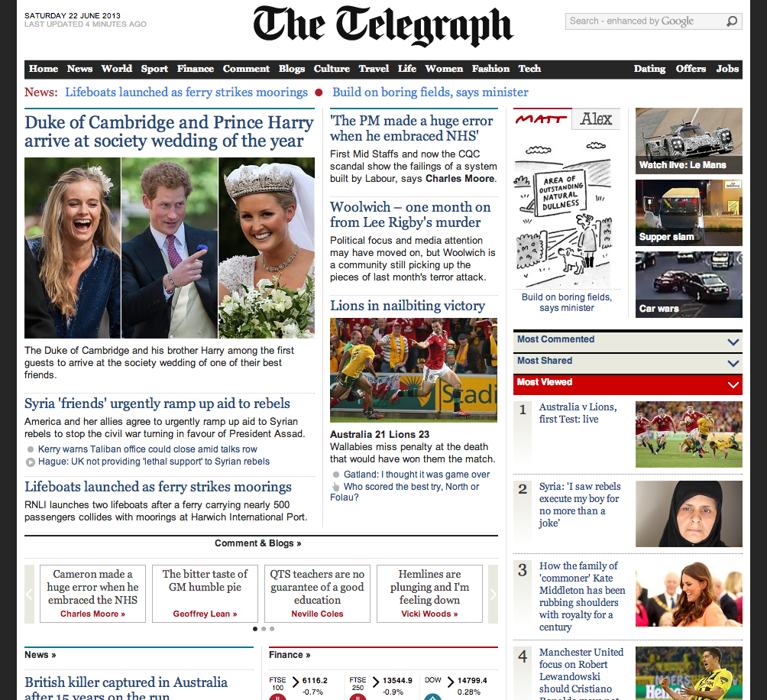Open the Finance » section heading
The width and height of the screenshot is (767, 700).
pyautogui.click(x=290, y=655)
